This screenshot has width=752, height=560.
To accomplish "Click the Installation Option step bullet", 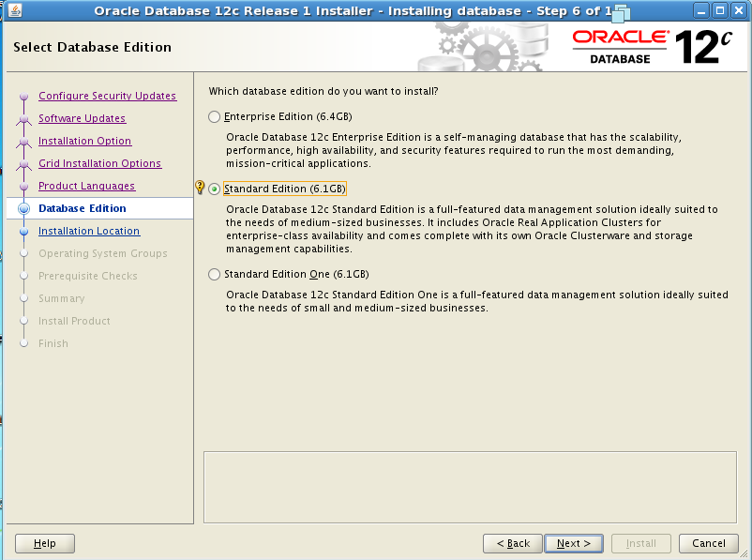I will 23,141.
